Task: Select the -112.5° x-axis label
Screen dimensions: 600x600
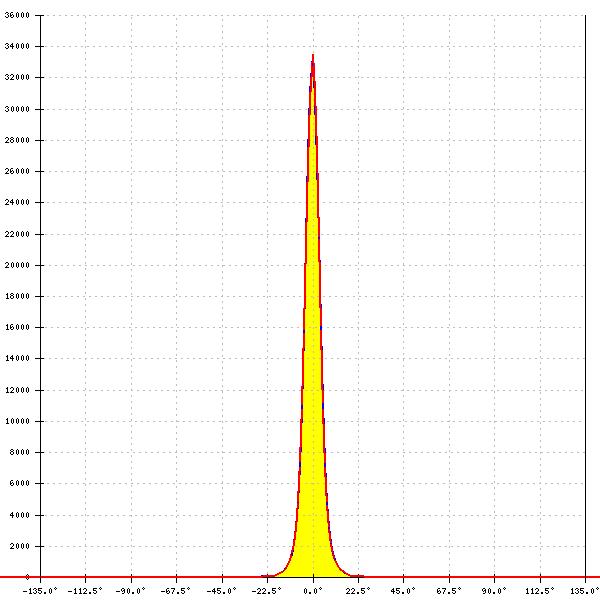Action: pyautogui.click(x=85, y=591)
